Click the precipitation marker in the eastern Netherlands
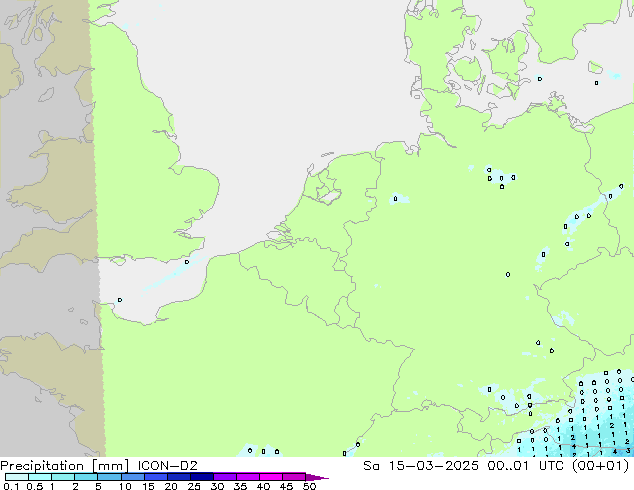 pos(396,199)
